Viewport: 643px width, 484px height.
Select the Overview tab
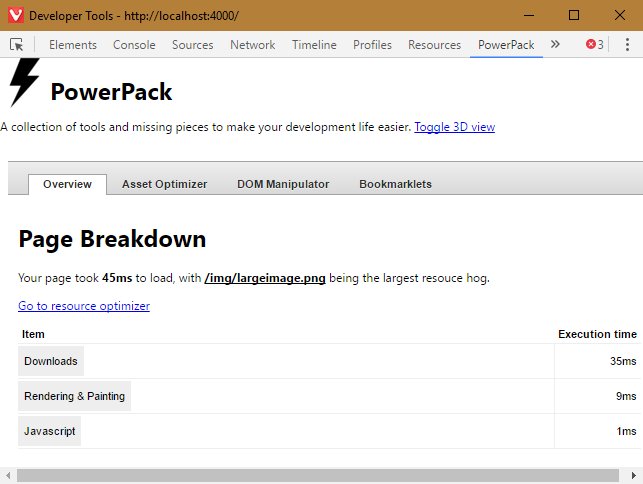(x=67, y=184)
